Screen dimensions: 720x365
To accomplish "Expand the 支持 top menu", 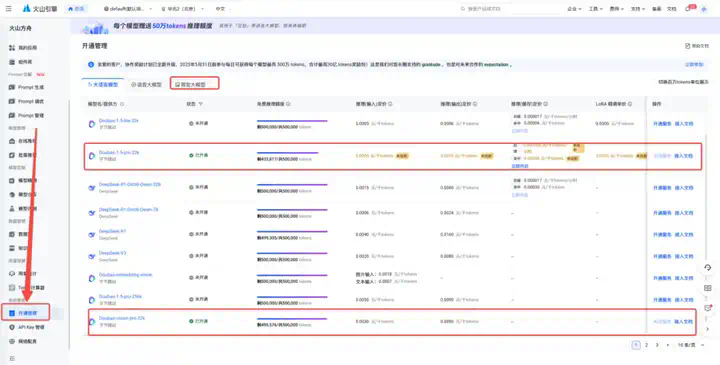I will click(638, 9).
